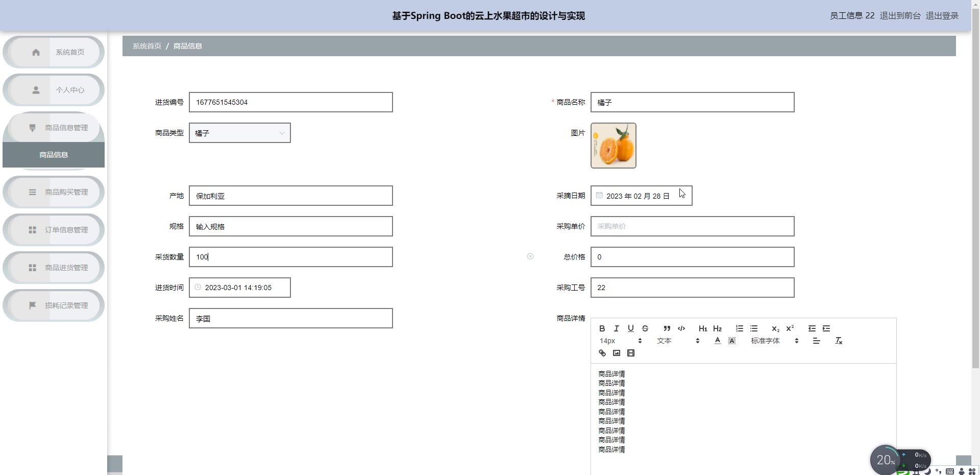Select the 商品信息 submenu item

tap(54, 155)
